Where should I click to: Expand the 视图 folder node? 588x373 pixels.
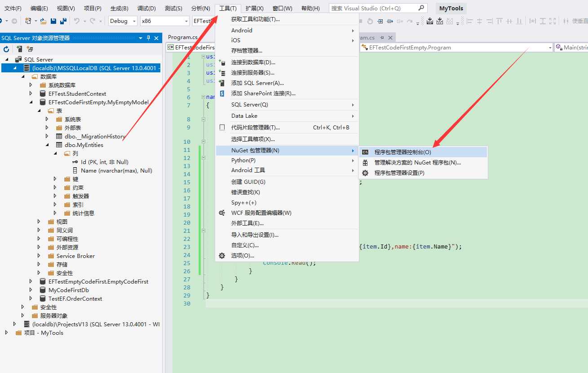(x=39, y=222)
